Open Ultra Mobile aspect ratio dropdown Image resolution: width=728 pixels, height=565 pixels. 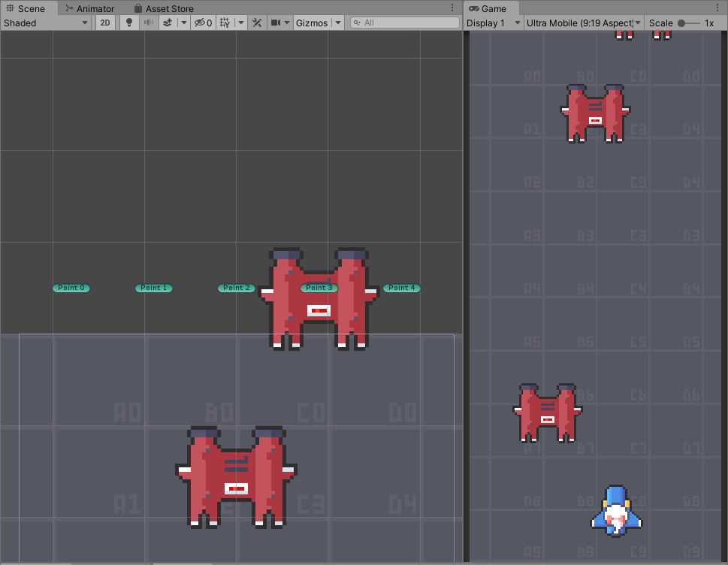tap(584, 23)
